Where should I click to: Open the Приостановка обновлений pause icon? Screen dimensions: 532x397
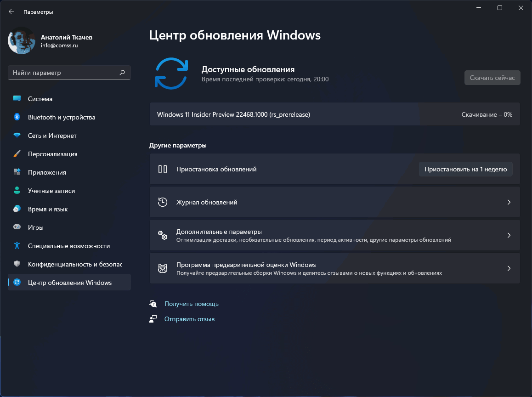tap(163, 169)
